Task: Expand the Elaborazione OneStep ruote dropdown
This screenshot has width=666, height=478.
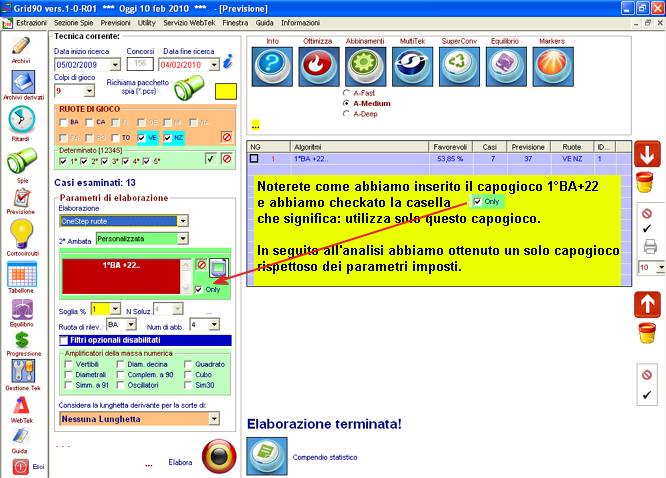Action: 182,220
